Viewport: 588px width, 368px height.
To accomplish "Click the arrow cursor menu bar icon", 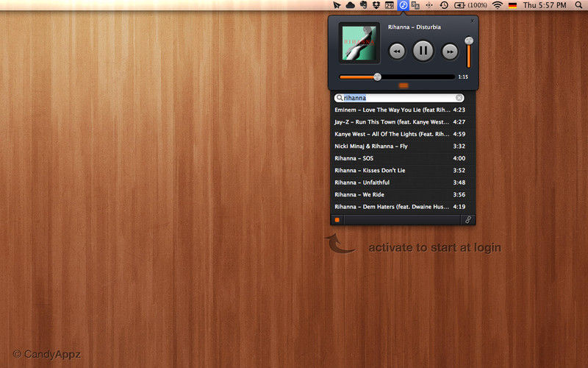I will pyautogui.click(x=337, y=5).
